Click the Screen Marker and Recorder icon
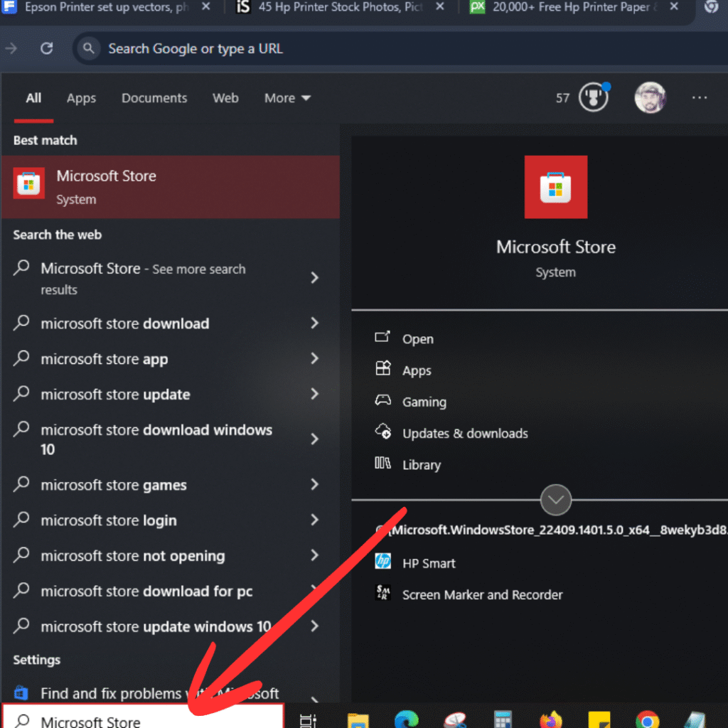The height and width of the screenshot is (728, 728). pyautogui.click(x=383, y=592)
